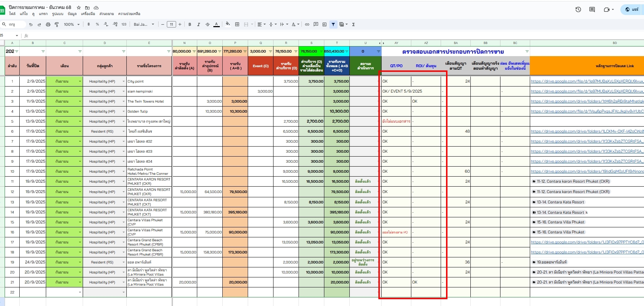Open the comments panel icon
The width and height of the screenshot is (644, 306).
click(x=592, y=10)
